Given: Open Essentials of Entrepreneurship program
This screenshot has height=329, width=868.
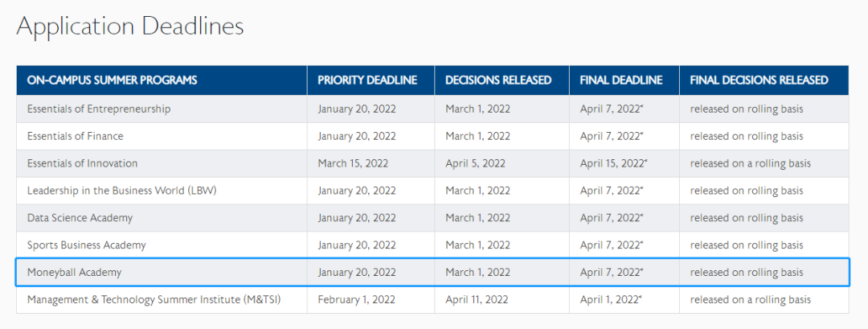Looking at the screenshot, I should click(99, 109).
